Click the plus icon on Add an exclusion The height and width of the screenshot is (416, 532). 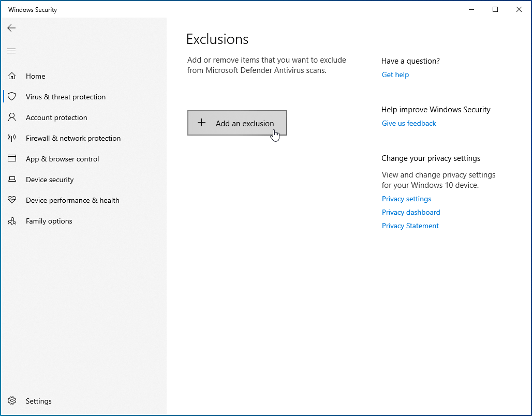coord(201,123)
